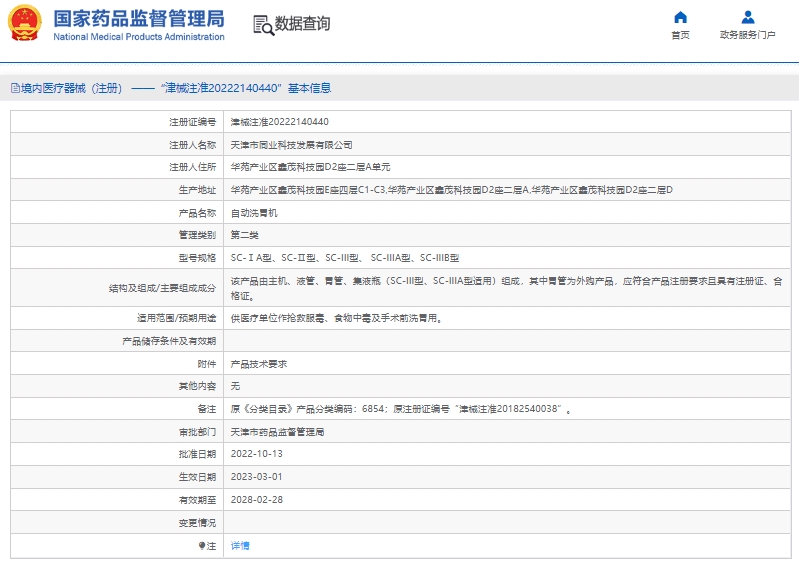Click the 结构及组成/主要组成成分 row label
This screenshot has height=564, width=799.
coord(162,288)
